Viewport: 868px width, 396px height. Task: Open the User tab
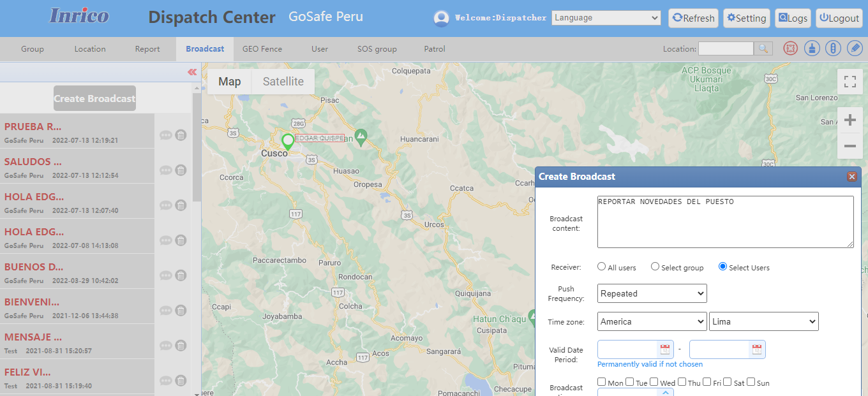320,49
